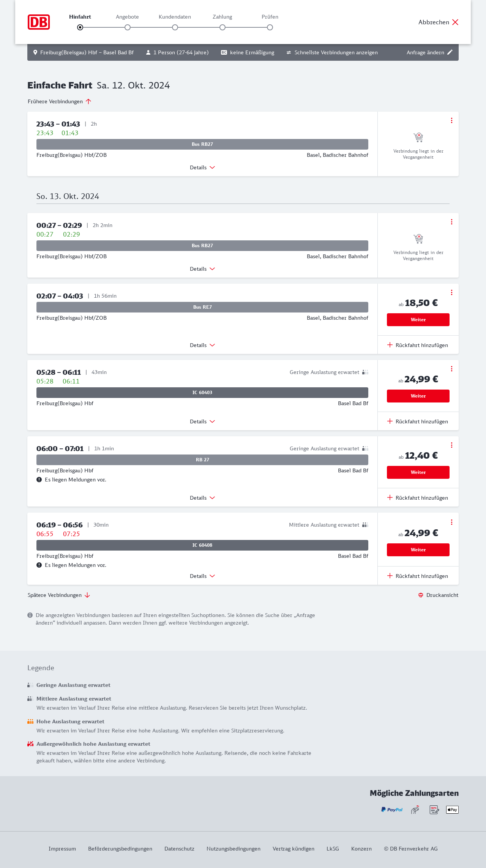Select the Angebote progress step circle

coord(128,27)
